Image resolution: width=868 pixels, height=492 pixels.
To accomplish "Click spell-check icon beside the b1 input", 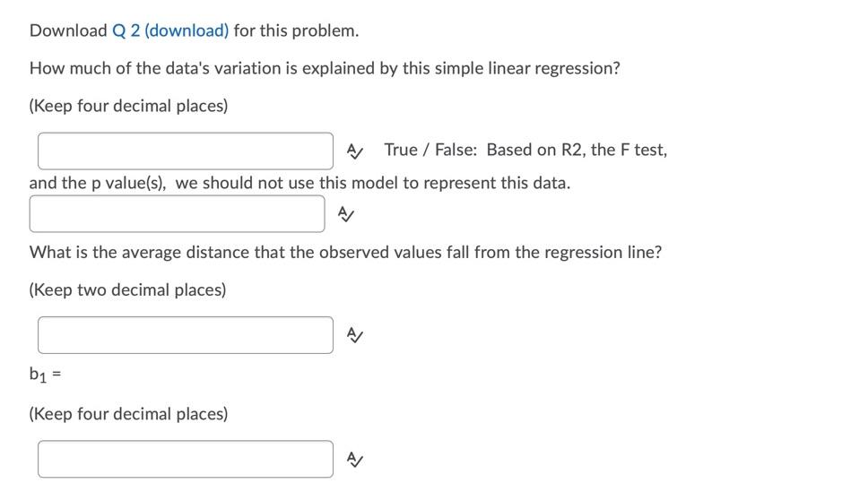I will tap(353, 459).
